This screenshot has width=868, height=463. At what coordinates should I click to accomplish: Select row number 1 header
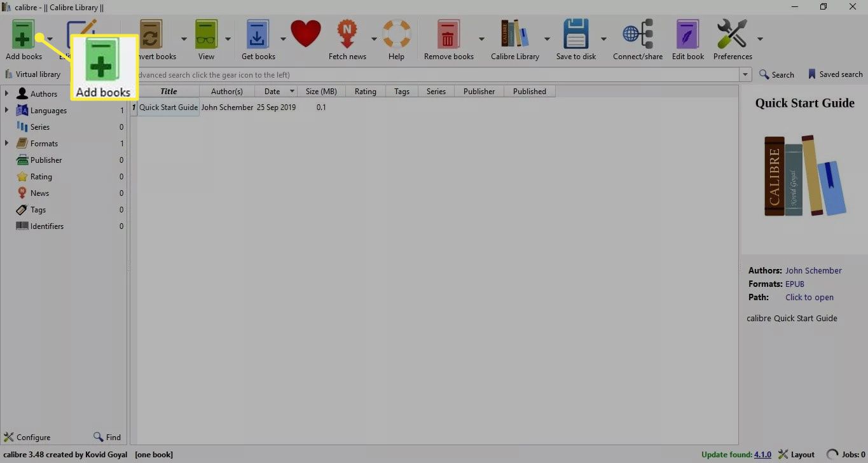point(134,107)
